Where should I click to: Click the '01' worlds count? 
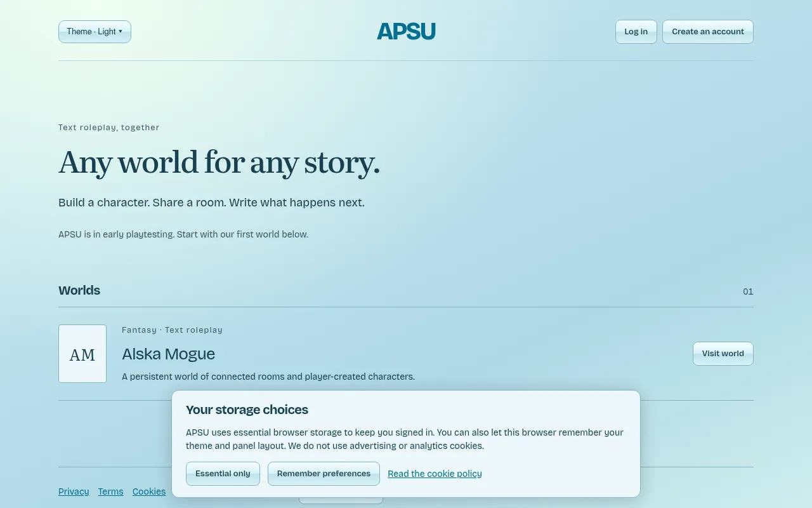[748, 291]
